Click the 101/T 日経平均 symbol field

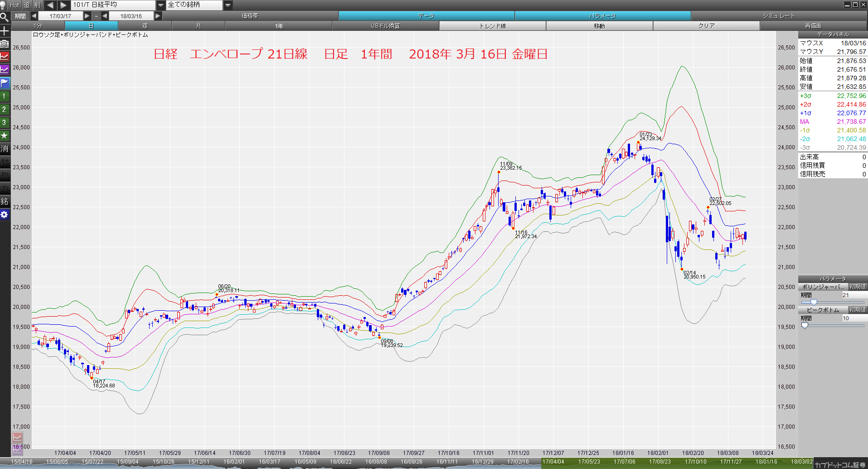pyautogui.click(x=113, y=5)
